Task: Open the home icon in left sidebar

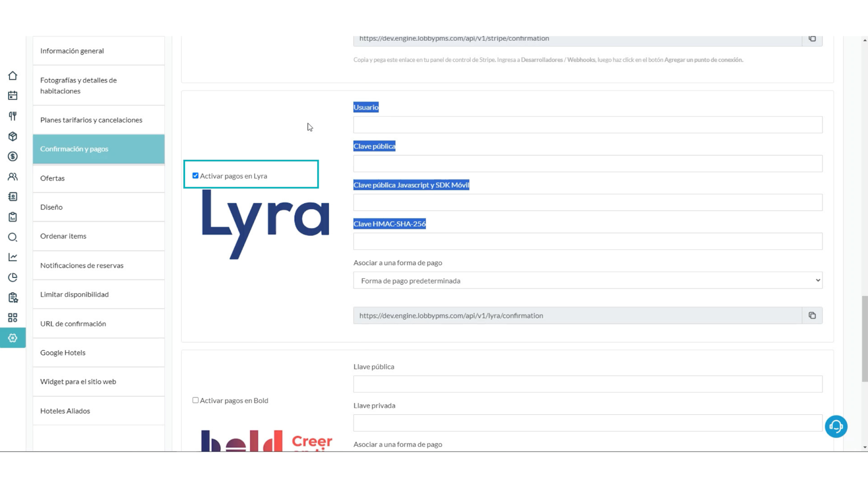Action: (x=12, y=76)
